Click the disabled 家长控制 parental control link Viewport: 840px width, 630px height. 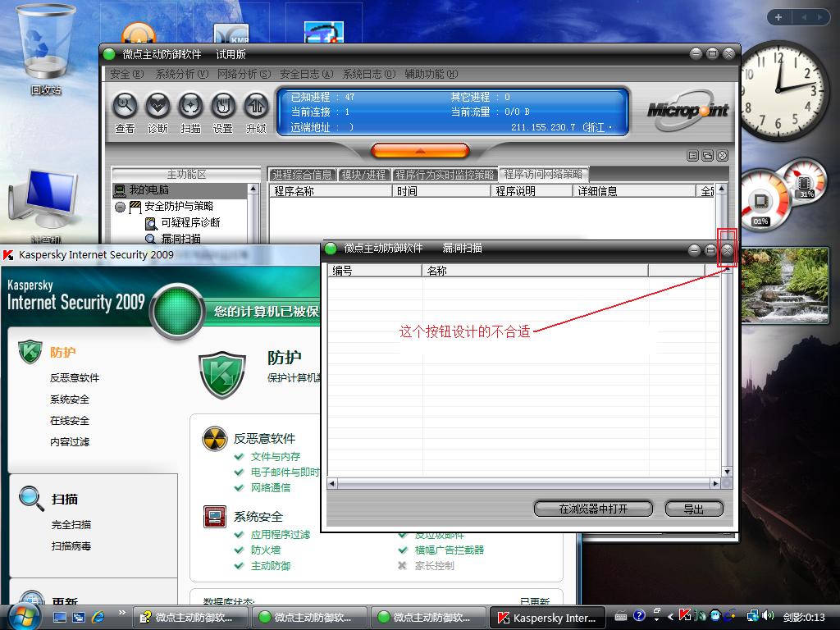(435, 565)
